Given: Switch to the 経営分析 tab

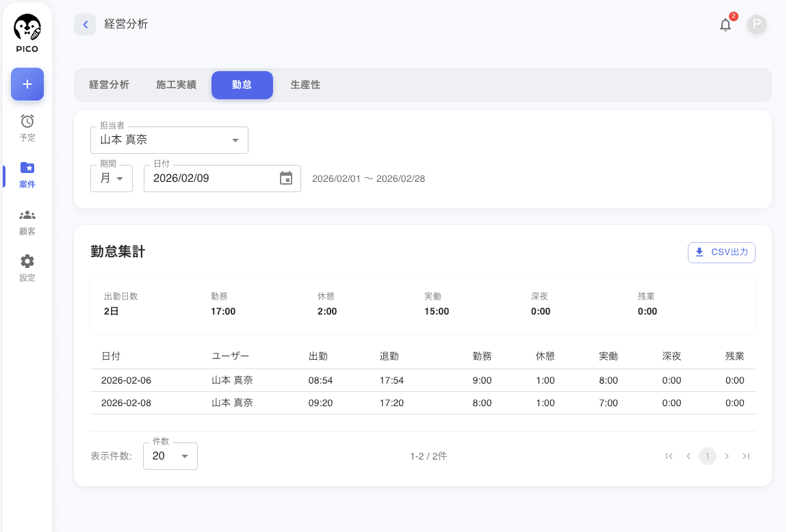Looking at the screenshot, I should point(109,85).
